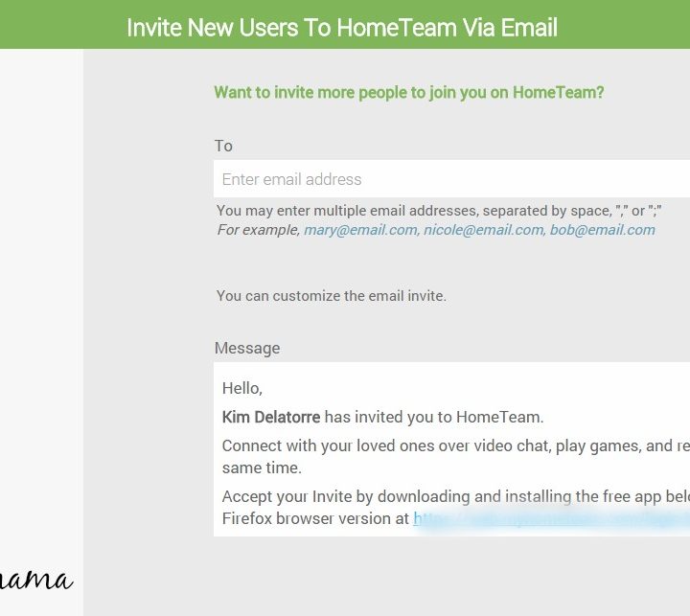
Task: Click the Message label
Action: click(x=247, y=348)
